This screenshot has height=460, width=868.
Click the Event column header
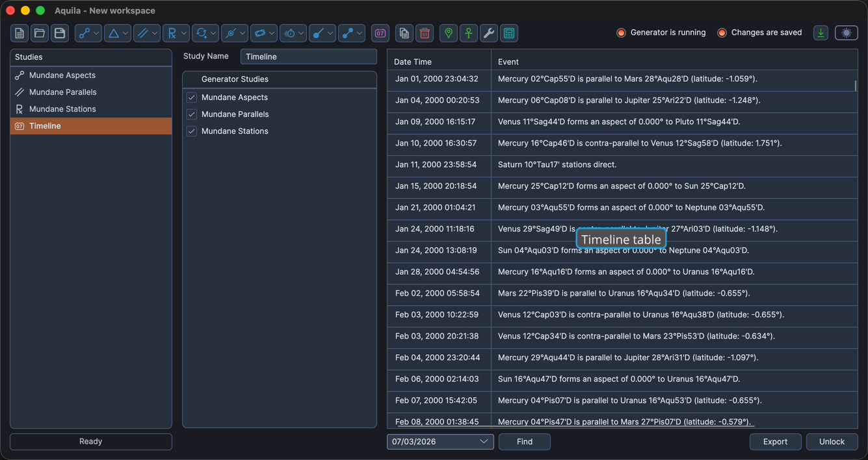coord(674,62)
